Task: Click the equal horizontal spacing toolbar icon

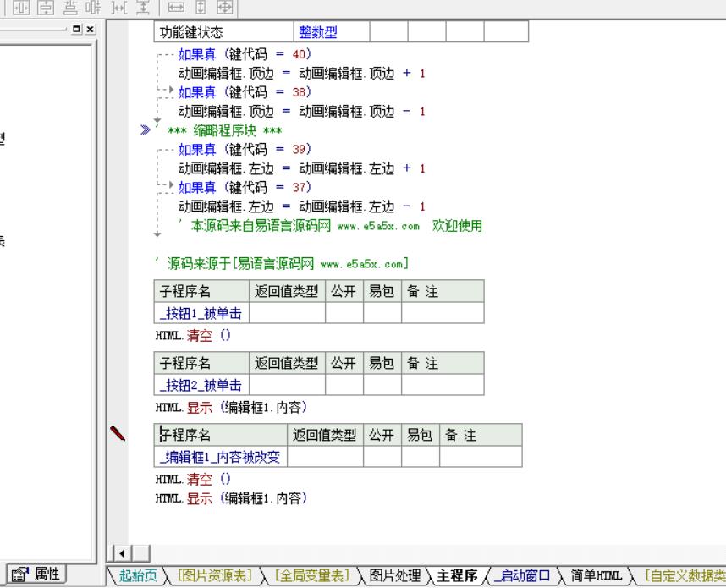Action: pyautogui.click(x=119, y=7)
